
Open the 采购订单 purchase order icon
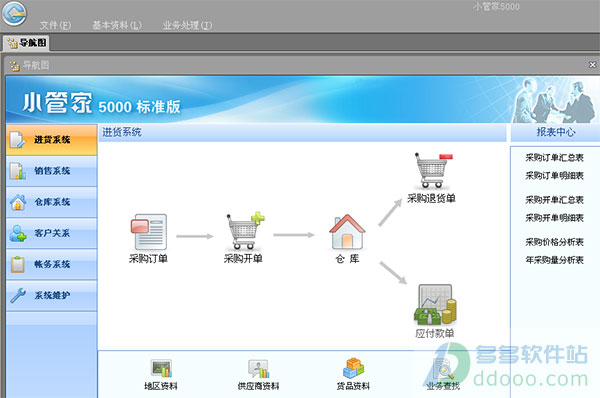point(148,232)
